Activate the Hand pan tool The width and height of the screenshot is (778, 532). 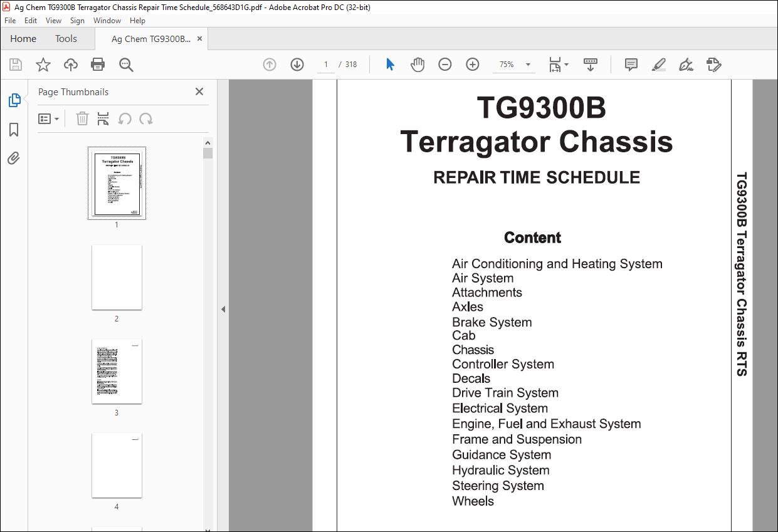click(x=418, y=65)
